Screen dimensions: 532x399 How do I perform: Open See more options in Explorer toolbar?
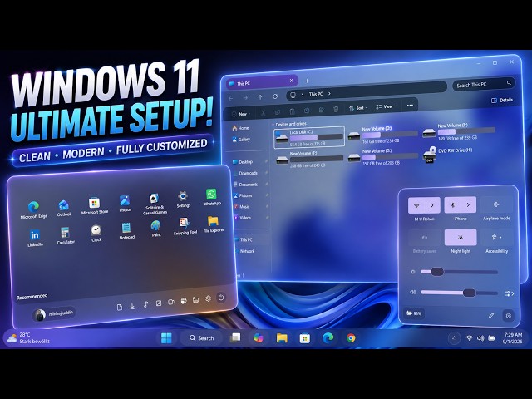410,106
